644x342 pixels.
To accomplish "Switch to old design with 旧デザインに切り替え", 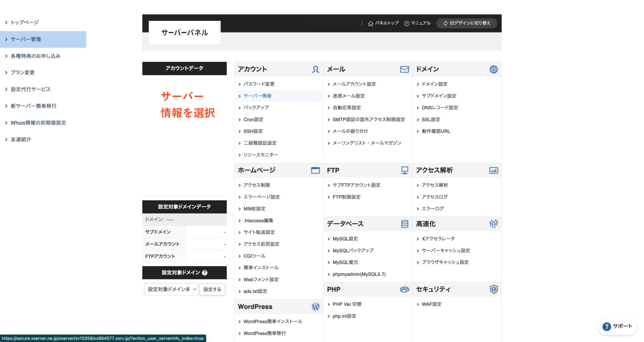I will pos(467,23).
